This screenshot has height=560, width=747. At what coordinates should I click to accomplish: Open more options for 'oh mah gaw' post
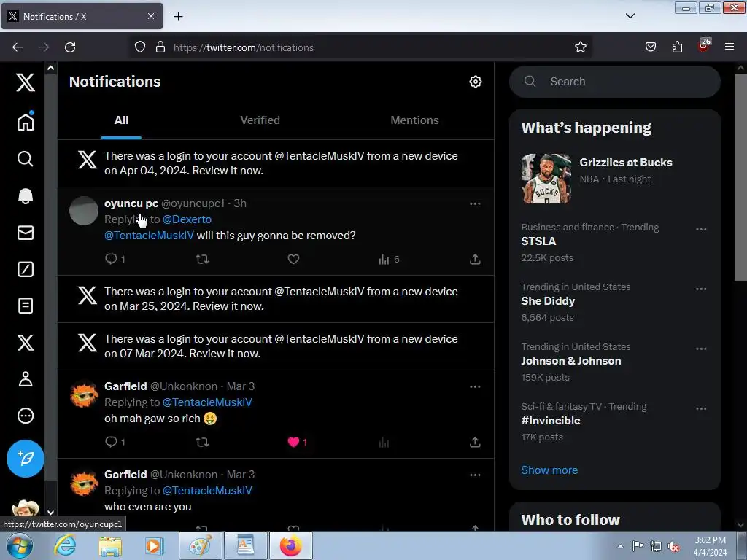pos(475,386)
